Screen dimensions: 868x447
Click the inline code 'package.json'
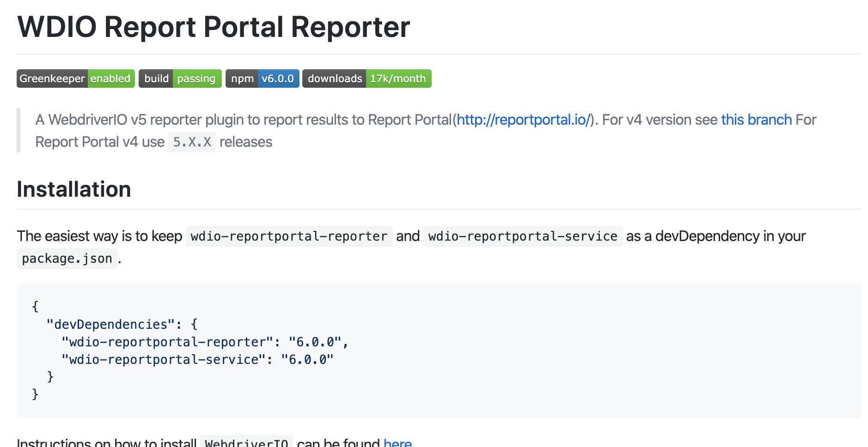67,259
